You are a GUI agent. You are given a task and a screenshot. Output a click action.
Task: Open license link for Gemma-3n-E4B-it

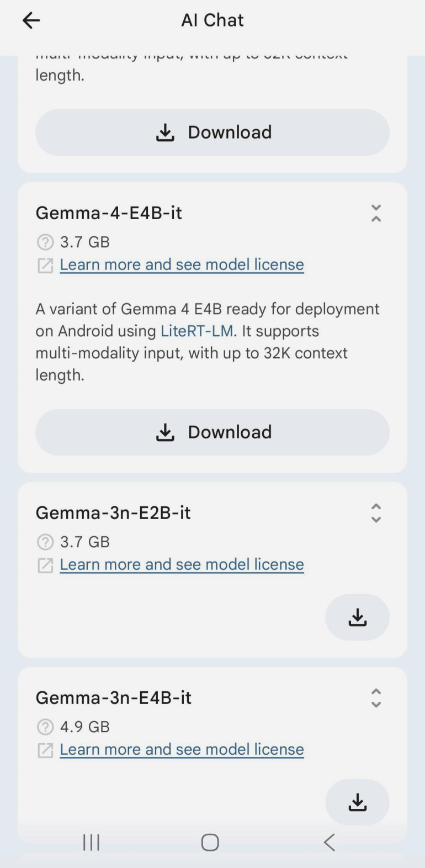pos(182,749)
